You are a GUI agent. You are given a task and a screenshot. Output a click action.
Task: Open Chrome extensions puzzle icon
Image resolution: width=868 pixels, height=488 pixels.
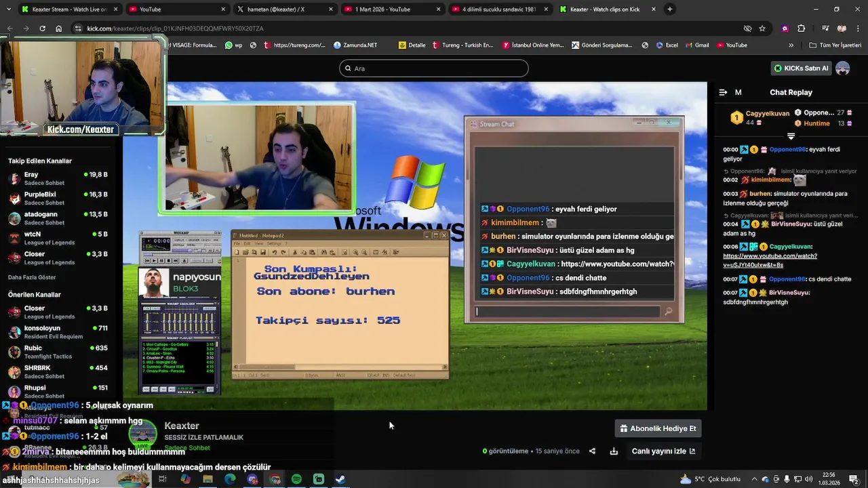[802, 28]
